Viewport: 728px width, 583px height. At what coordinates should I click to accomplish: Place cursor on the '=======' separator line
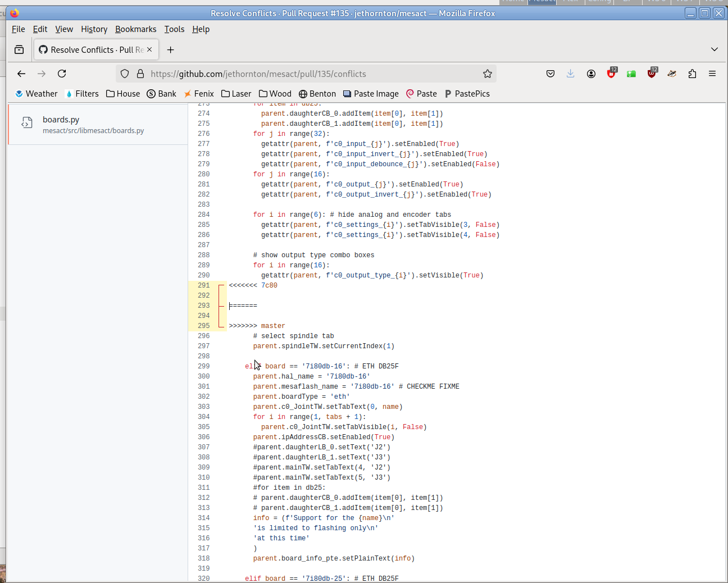coord(243,306)
